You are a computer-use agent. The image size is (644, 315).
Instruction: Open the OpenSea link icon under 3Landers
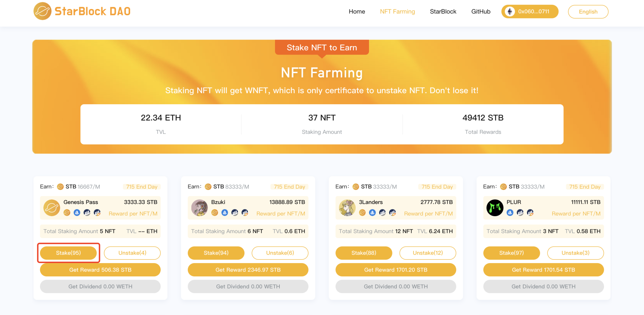pyautogui.click(x=372, y=212)
